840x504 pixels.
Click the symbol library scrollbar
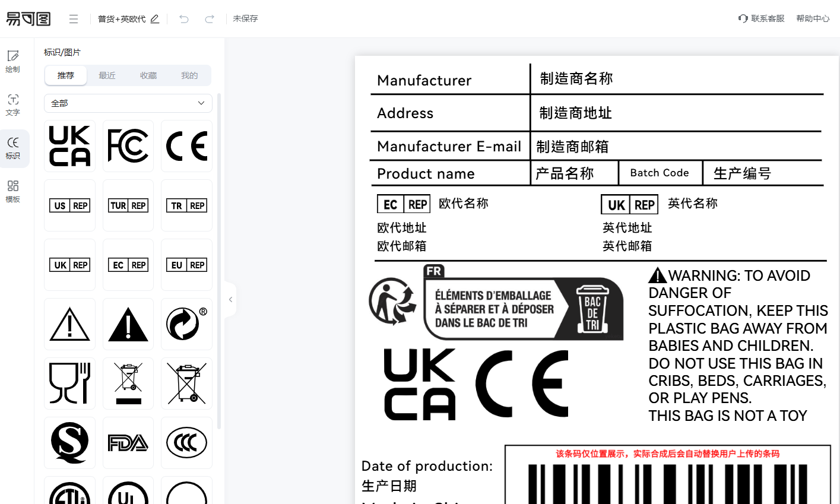click(x=219, y=261)
